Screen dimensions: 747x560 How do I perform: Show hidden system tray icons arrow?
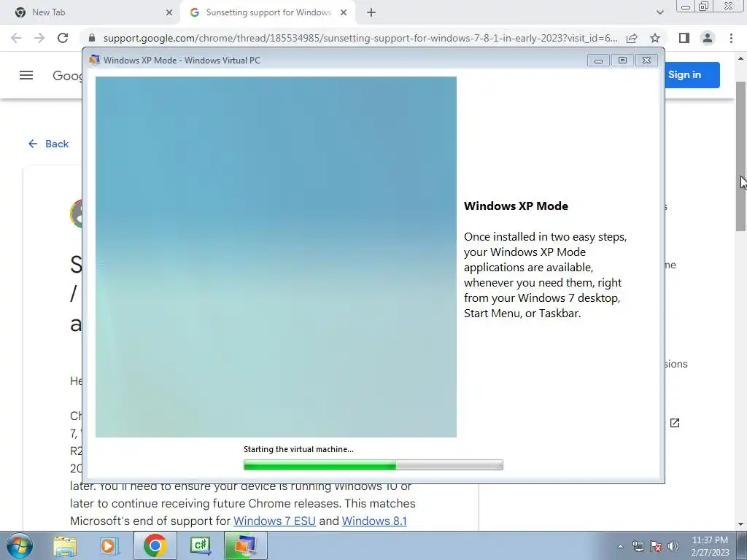point(620,546)
